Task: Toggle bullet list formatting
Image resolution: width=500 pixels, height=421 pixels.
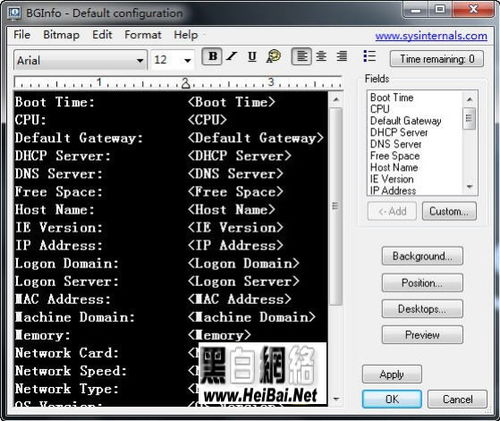Action: tap(369, 56)
